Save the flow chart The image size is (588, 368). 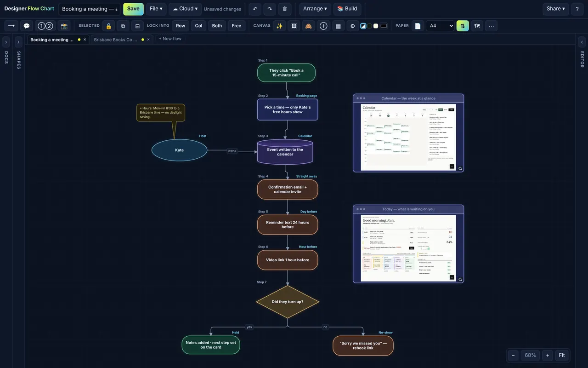[x=133, y=9]
